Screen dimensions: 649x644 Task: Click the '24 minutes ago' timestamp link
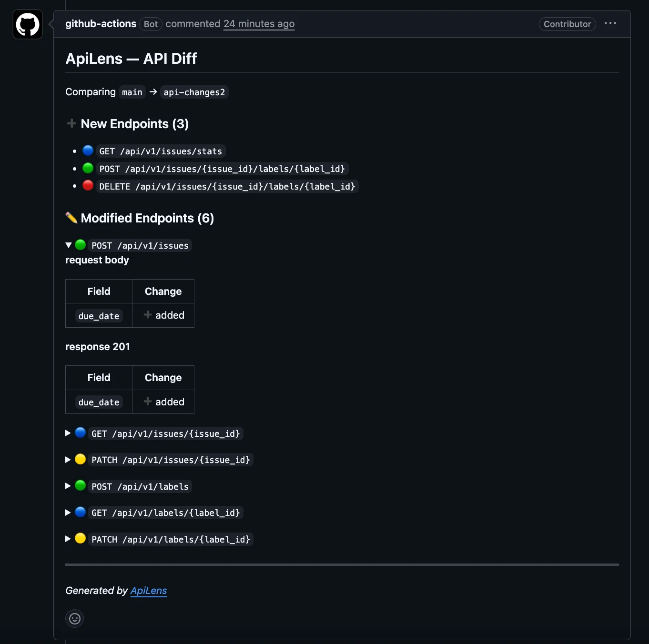pos(259,24)
